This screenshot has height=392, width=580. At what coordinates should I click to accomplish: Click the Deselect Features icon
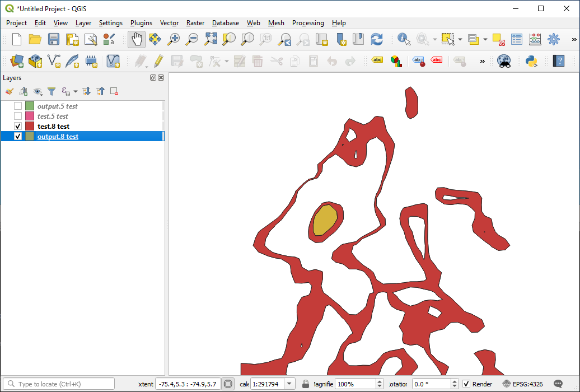pyautogui.click(x=499, y=39)
